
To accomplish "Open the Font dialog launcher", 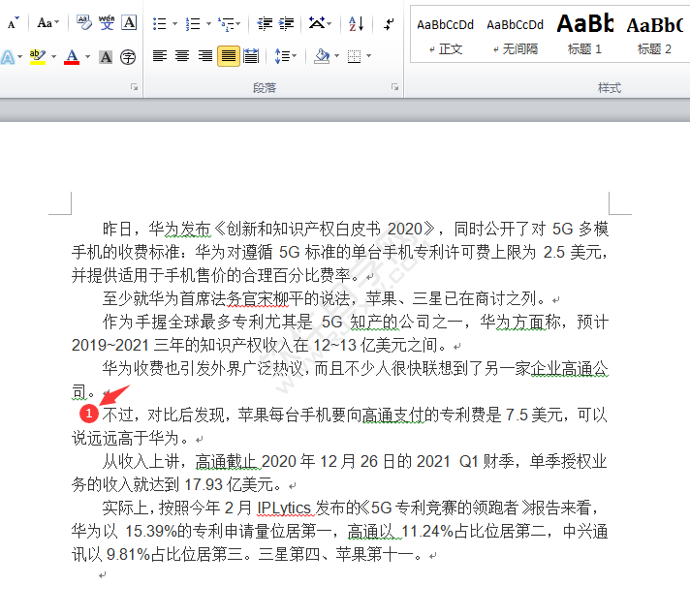I will 134,87.
